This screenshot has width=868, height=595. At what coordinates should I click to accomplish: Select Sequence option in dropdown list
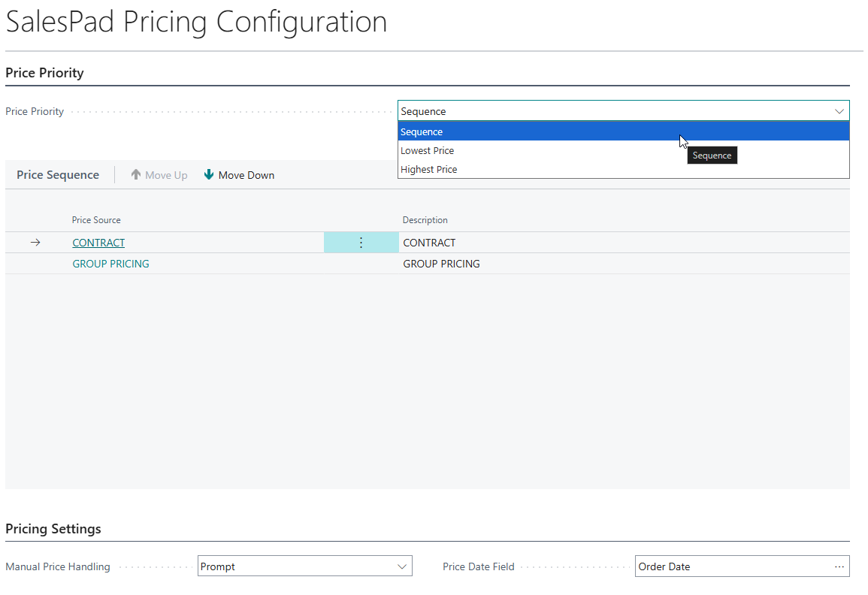tap(623, 131)
